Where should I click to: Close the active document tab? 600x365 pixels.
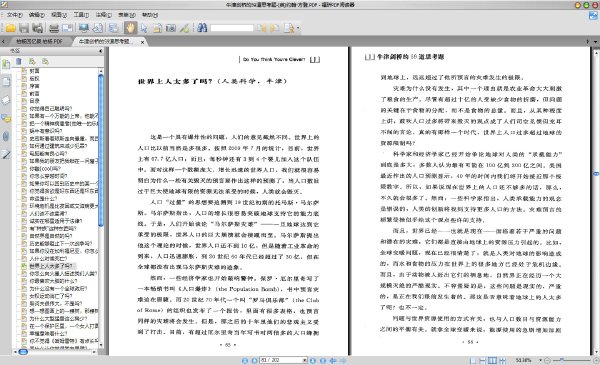(142, 42)
